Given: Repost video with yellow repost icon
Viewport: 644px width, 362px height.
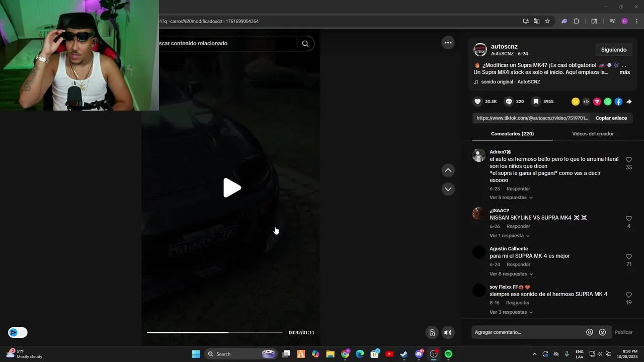Looking at the screenshot, I should tap(576, 102).
